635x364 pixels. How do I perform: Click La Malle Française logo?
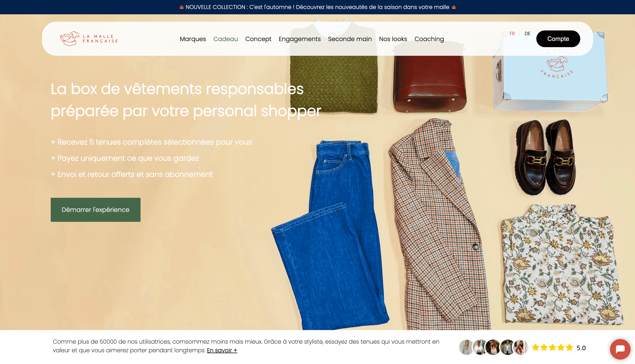[x=89, y=39]
